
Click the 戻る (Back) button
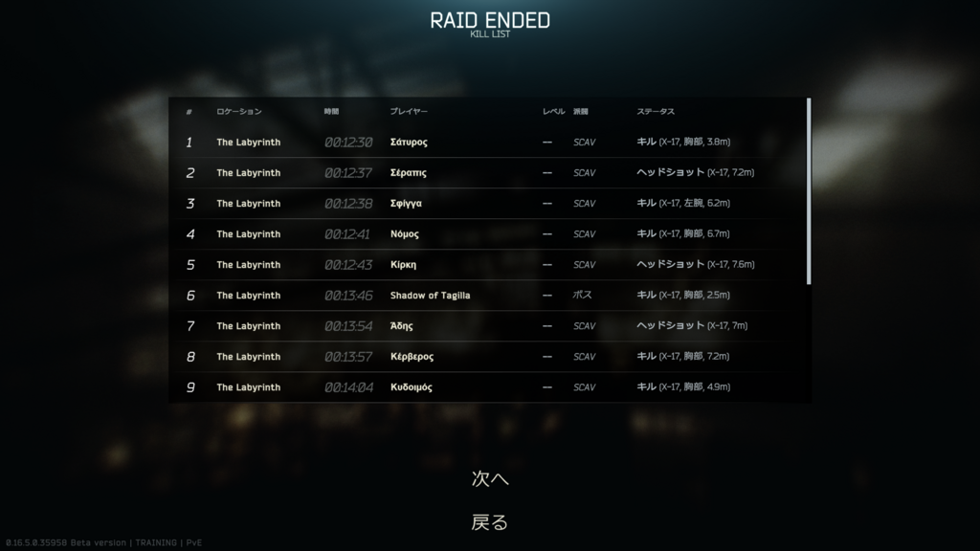pyautogui.click(x=490, y=522)
